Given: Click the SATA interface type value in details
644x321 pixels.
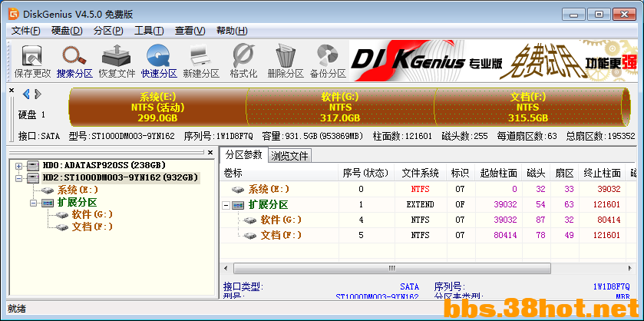Looking at the screenshot, I should (409, 287).
